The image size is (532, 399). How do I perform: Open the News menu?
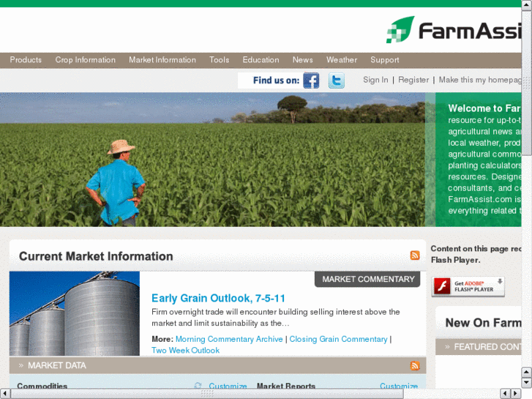pyautogui.click(x=303, y=60)
